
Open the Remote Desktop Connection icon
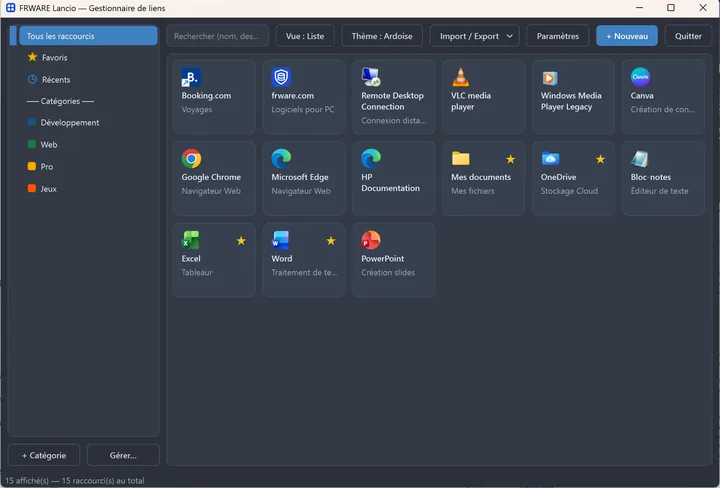click(x=371, y=77)
